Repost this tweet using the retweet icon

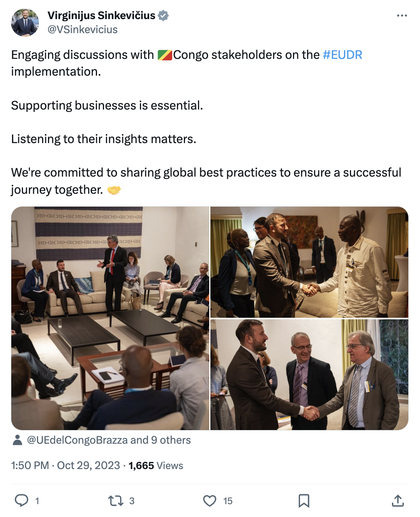click(116, 501)
